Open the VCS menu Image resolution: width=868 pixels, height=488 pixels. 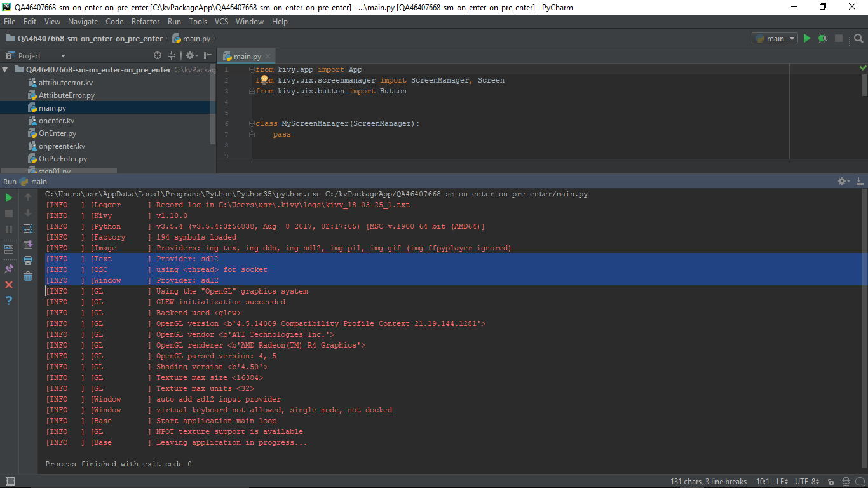pos(221,22)
